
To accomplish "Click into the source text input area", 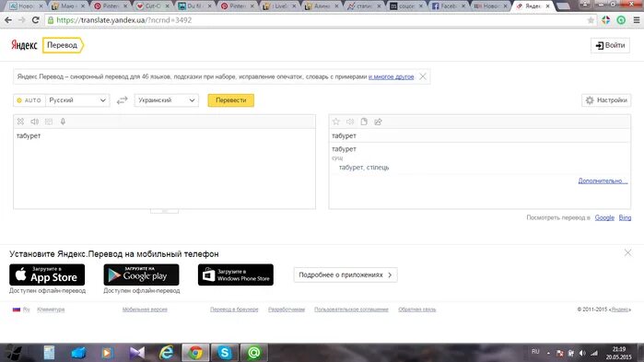I will tap(164, 169).
